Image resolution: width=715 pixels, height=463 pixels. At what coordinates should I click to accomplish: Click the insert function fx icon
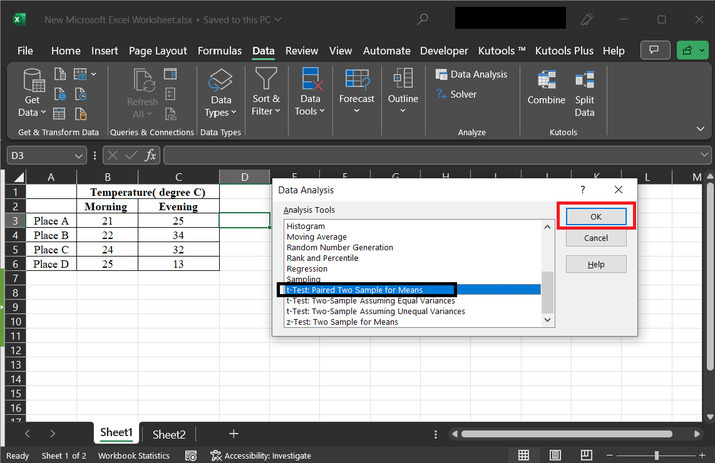click(150, 155)
